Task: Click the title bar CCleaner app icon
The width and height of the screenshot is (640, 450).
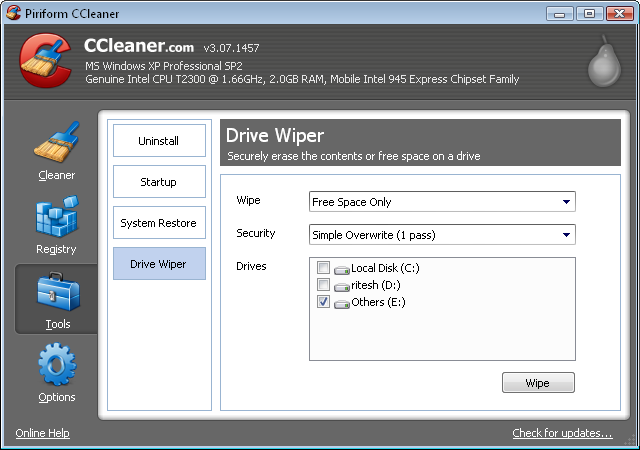Action: click(13, 13)
